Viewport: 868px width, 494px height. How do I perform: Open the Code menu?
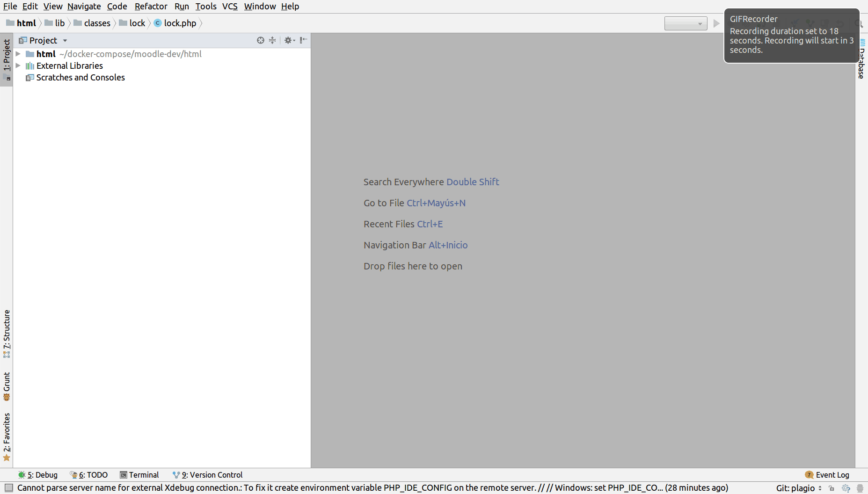click(117, 6)
